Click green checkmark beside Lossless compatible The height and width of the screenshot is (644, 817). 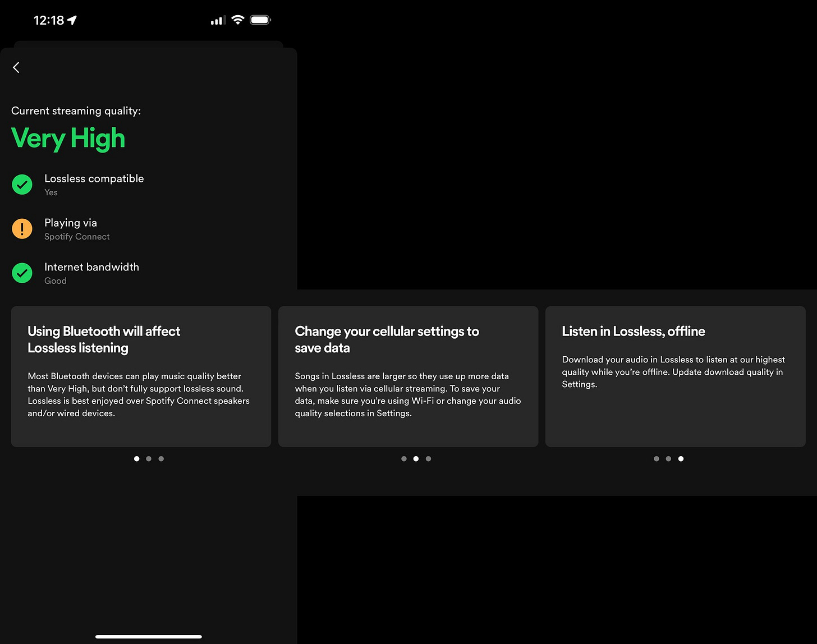pos(22,184)
